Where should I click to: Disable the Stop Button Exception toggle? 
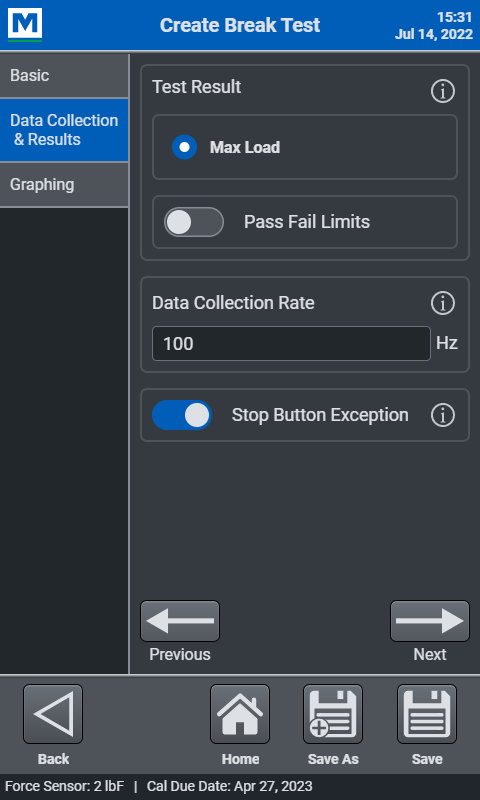[182, 415]
